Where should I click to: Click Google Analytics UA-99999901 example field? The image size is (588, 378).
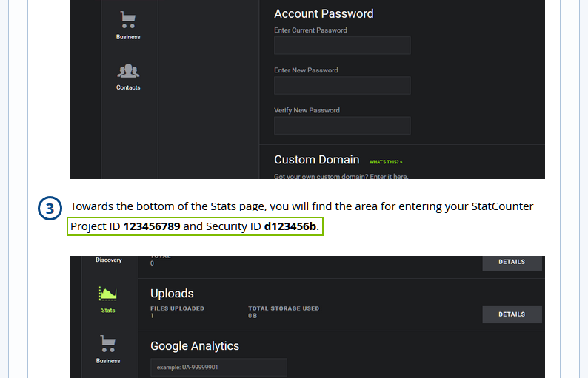tap(218, 367)
